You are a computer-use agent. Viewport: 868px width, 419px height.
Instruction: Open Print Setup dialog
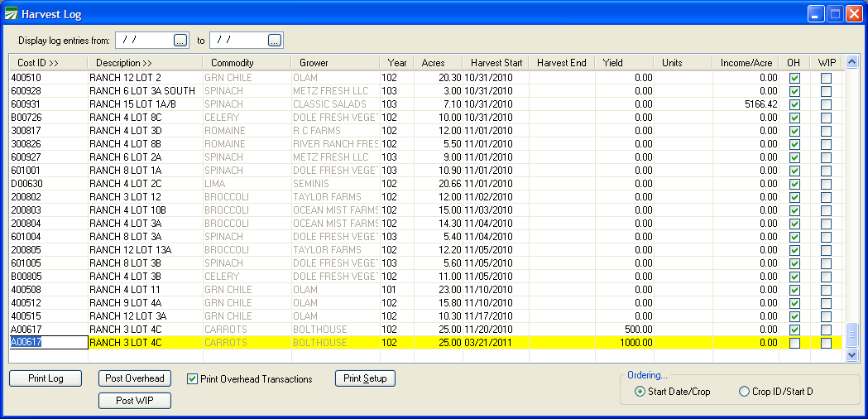365,378
